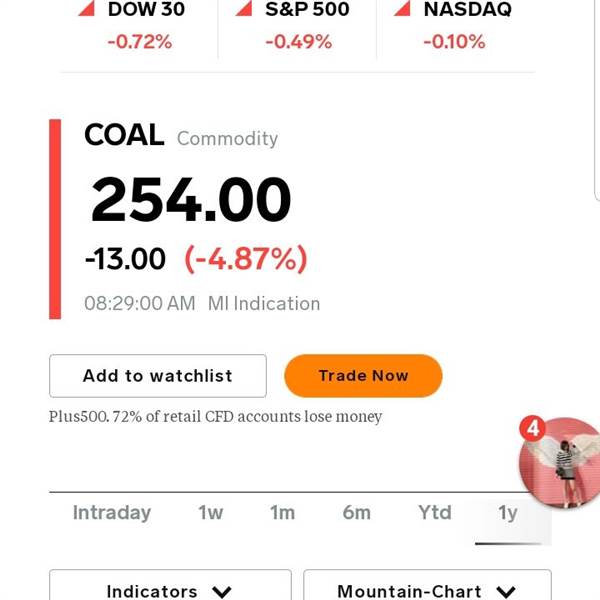
Task: Switch chart range to 1m
Action: click(x=282, y=512)
